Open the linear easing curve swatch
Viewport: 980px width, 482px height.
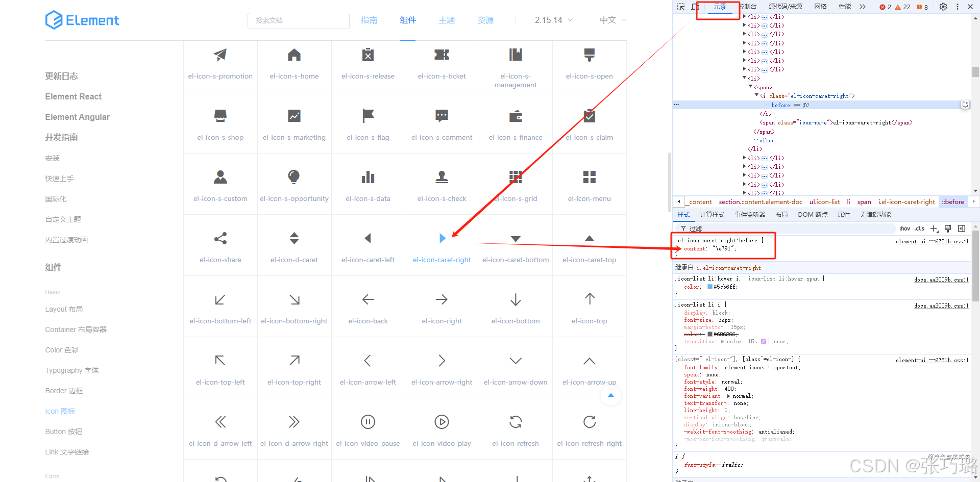[764, 341]
